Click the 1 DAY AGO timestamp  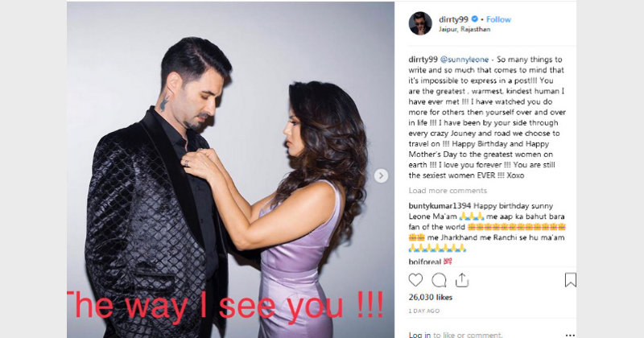(x=424, y=311)
